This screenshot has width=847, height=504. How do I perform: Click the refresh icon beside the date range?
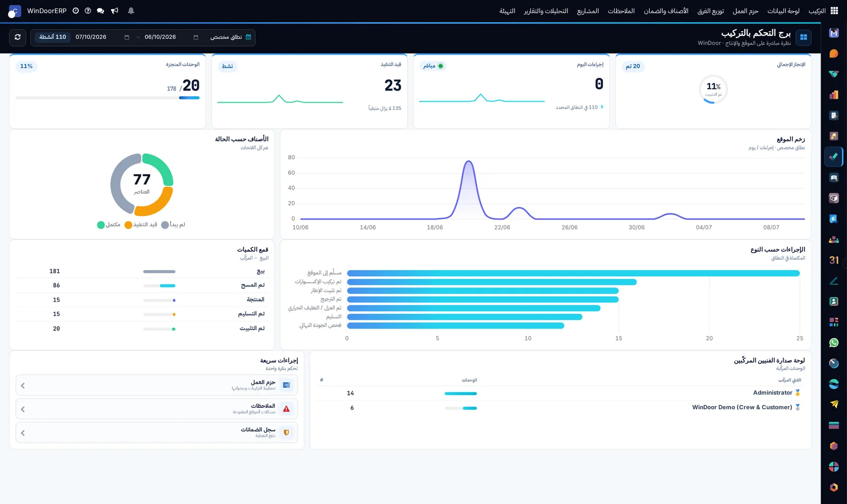click(17, 37)
